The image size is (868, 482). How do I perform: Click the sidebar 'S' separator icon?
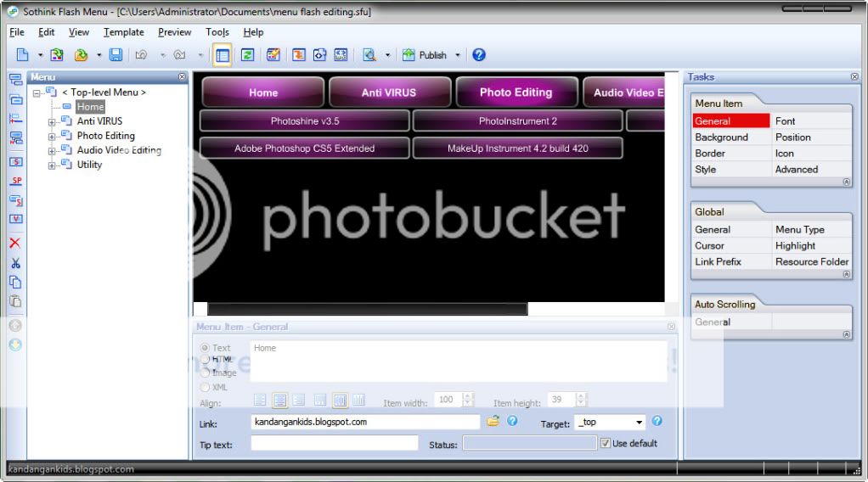[x=15, y=161]
